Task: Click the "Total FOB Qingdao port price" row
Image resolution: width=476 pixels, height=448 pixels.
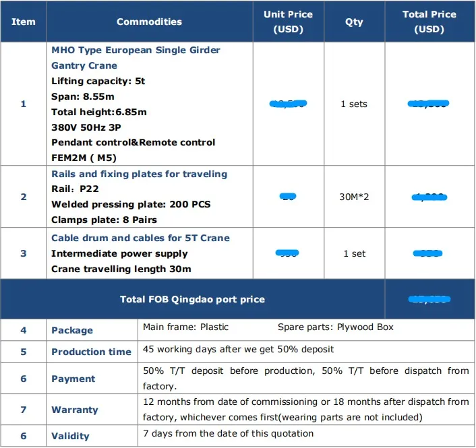Action: 192,299
